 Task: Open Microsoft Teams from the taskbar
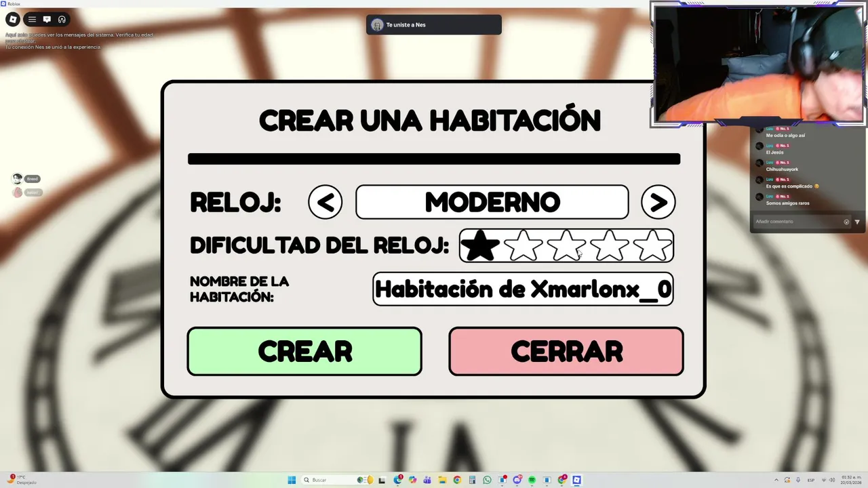coord(427,480)
